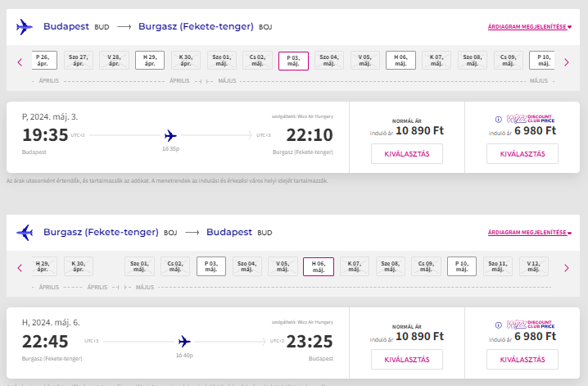Choose the outbound normal price 10 890 Ft
Image resolution: width=588 pixels, height=386 pixels.
(x=407, y=153)
